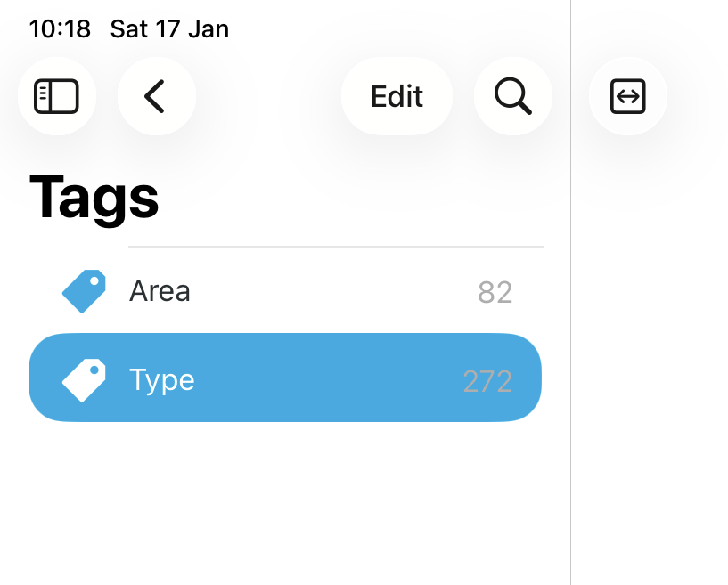Select the Area tag label

[160, 291]
